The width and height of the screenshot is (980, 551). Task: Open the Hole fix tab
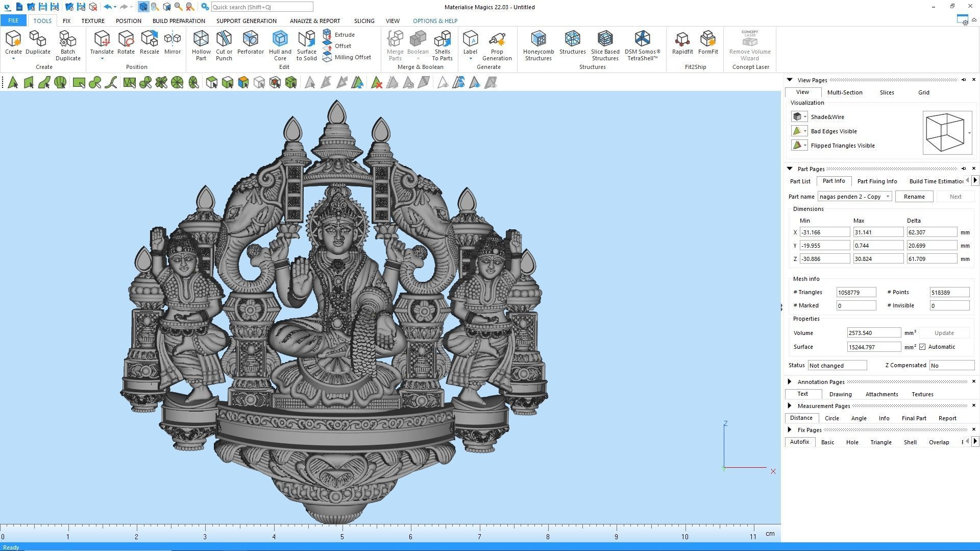pyautogui.click(x=852, y=442)
